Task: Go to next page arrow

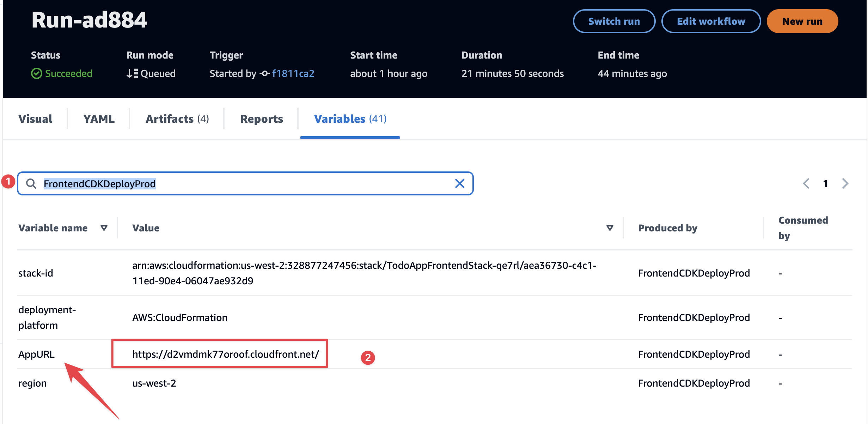Action: (845, 183)
